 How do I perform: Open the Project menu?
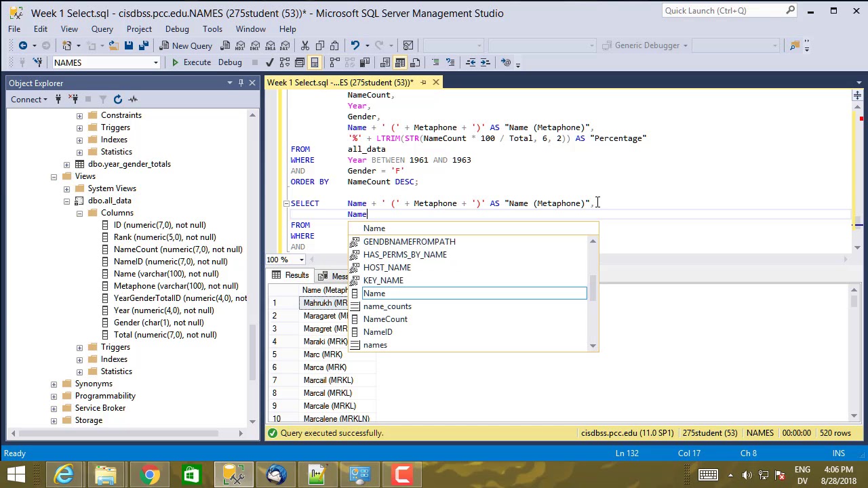coord(139,29)
